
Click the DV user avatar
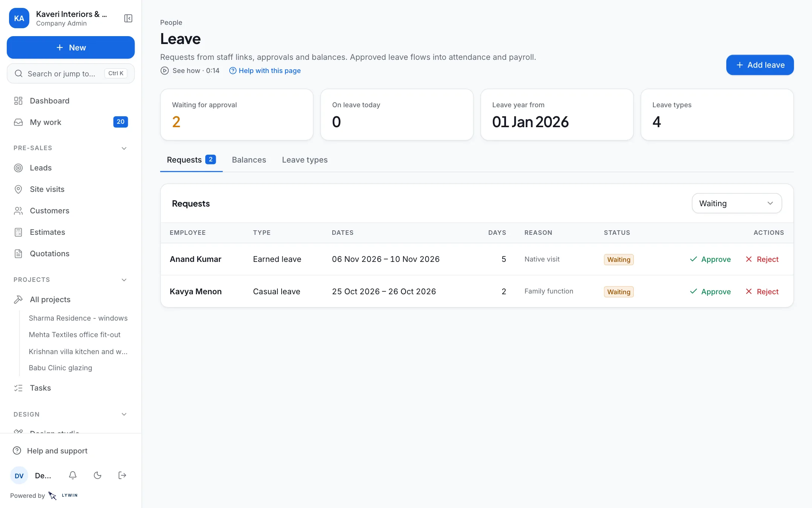tap(19, 476)
